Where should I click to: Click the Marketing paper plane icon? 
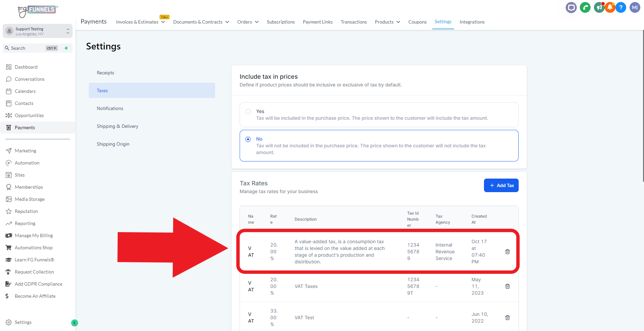9,151
